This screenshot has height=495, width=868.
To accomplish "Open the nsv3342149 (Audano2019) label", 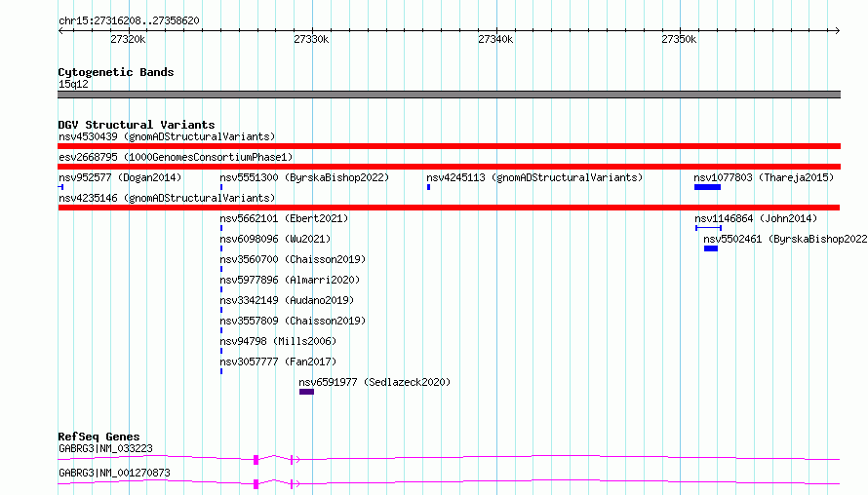I will tap(287, 300).
